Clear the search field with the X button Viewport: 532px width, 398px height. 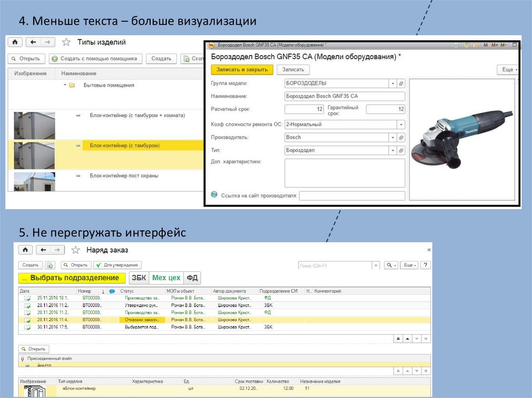(x=376, y=265)
